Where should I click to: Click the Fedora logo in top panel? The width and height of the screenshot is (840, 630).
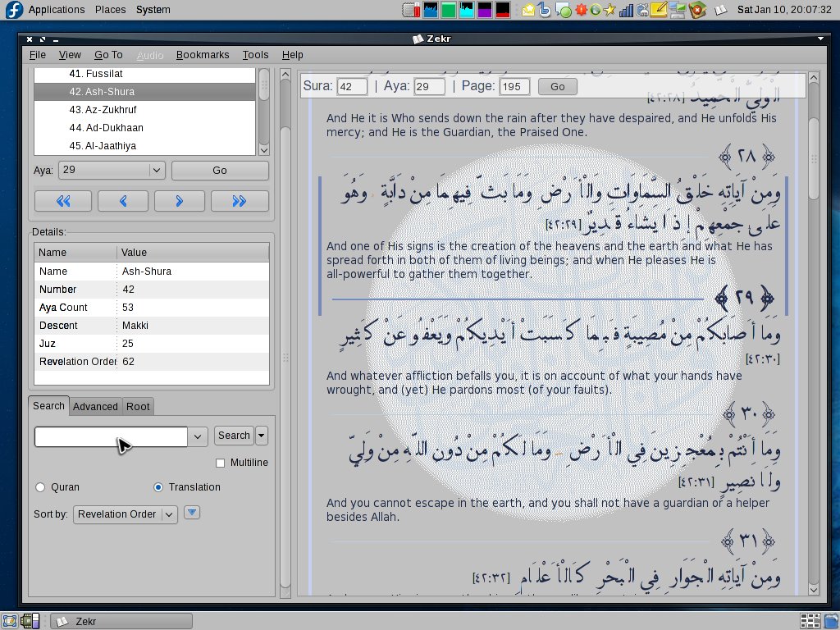13,10
